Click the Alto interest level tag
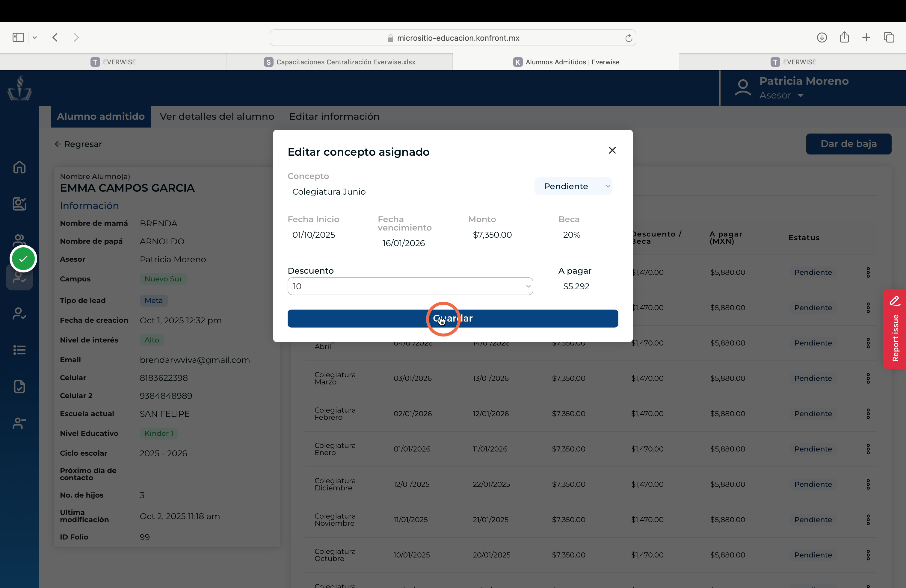The image size is (906, 588). [x=152, y=340]
